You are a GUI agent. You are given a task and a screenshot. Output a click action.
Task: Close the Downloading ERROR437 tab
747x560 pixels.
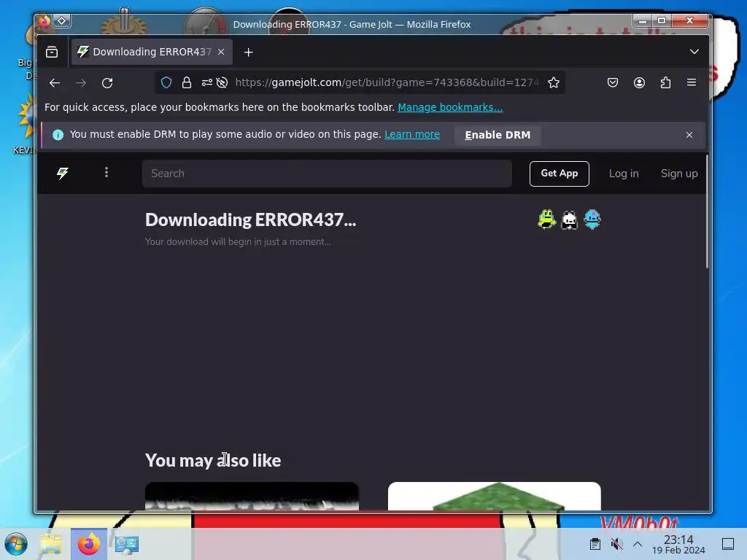click(221, 52)
